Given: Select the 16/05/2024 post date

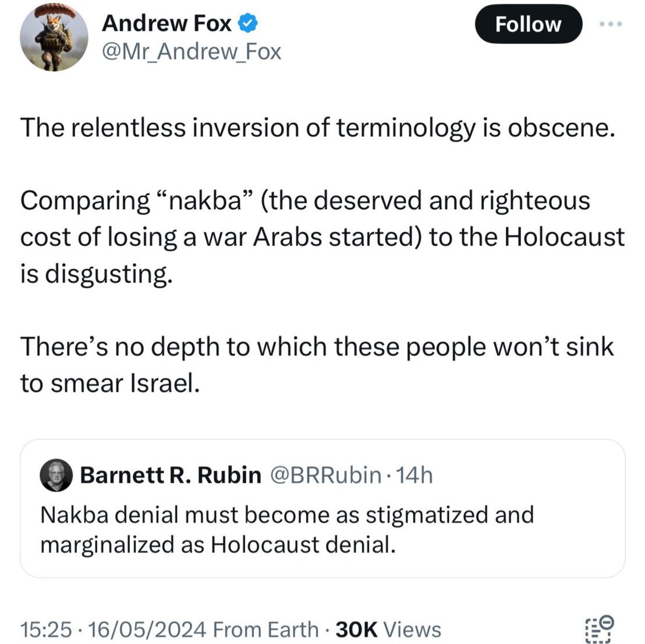Looking at the screenshot, I should coord(147,629).
